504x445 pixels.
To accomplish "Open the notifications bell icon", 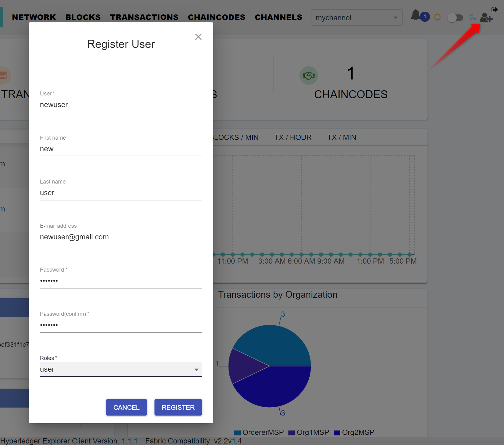I will (416, 15).
